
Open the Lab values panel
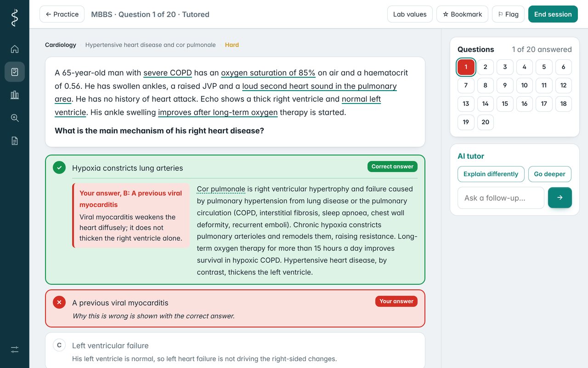pos(410,14)
